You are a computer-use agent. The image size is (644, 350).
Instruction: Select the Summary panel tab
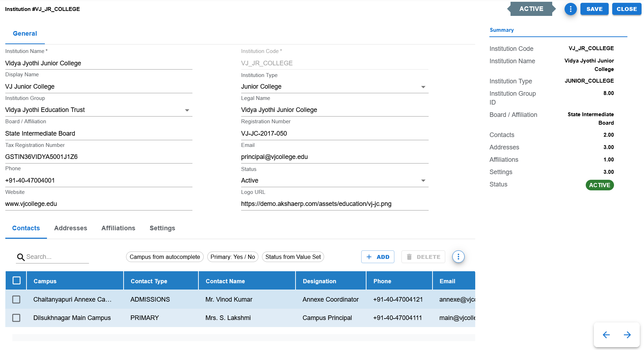502,30
